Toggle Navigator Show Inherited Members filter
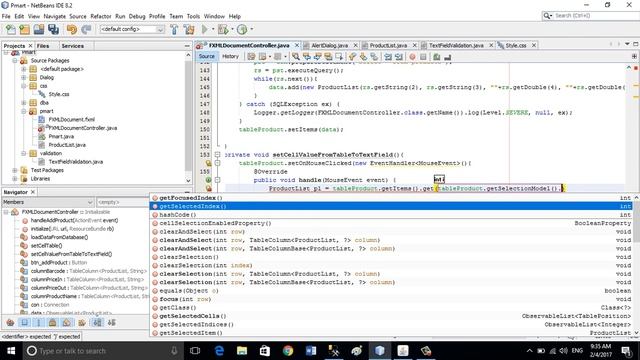Image resolution: width=640 pixels, height=360 pixels. (10, 322)
